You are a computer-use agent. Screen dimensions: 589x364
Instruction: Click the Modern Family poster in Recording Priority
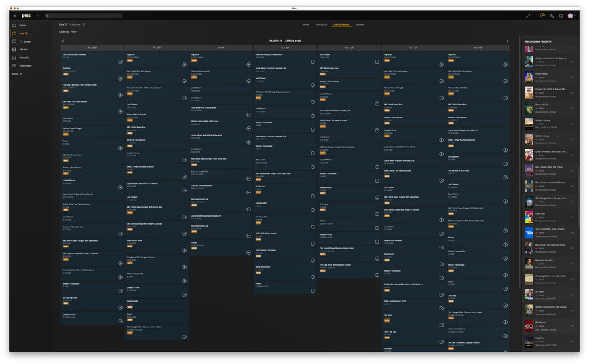coord(529,124)
